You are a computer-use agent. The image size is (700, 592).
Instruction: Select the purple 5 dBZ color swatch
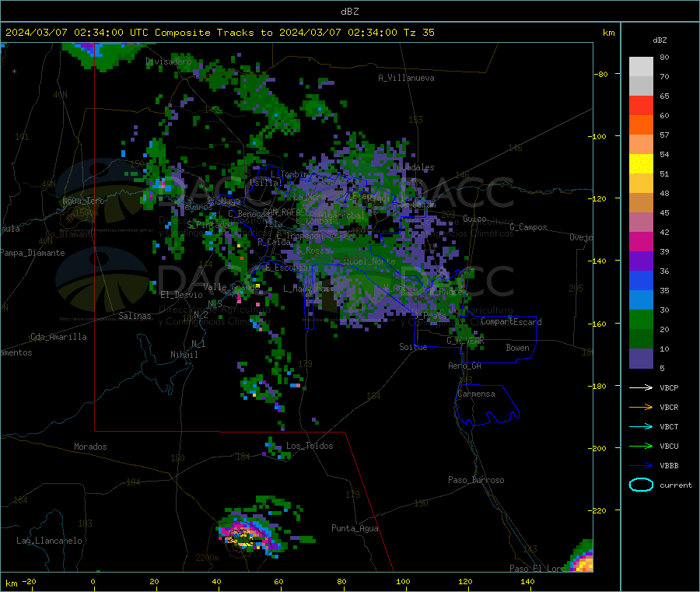pos(641,359)
